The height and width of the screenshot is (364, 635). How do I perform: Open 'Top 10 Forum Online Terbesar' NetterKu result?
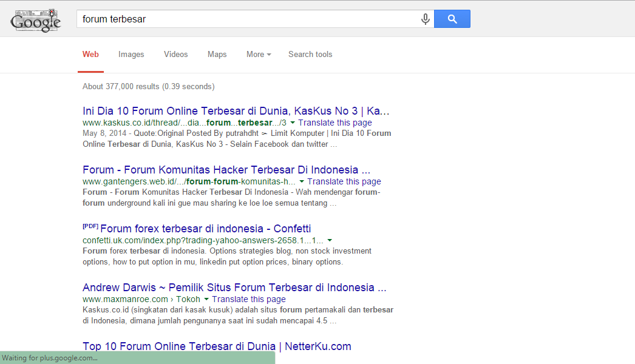(x=217, y=346)
